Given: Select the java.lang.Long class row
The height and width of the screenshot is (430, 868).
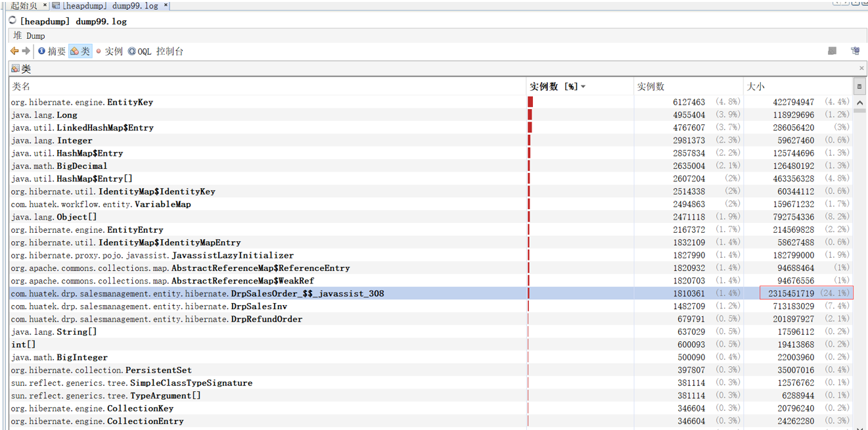Looking at the screenshot, I should pyautogui.click(x=431, y=115).
